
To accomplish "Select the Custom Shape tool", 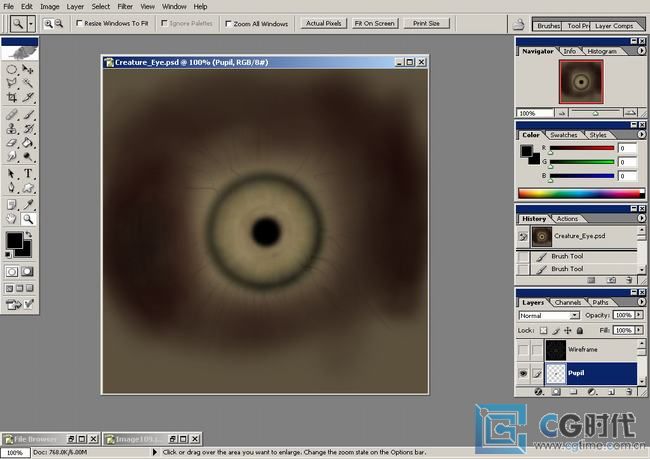I will [x=28, y=188].
